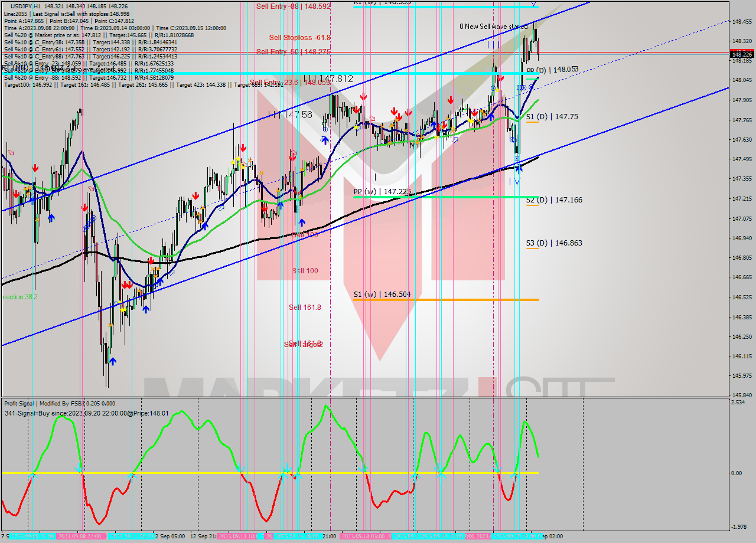
Task: Click the '12 Sep 21:' time axis label
Action: [x=203, y=537]
